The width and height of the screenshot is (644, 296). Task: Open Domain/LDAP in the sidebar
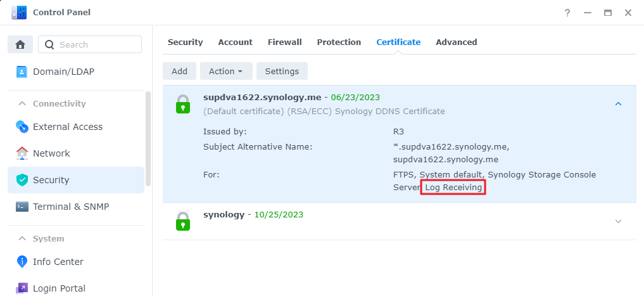coord(76,72)
